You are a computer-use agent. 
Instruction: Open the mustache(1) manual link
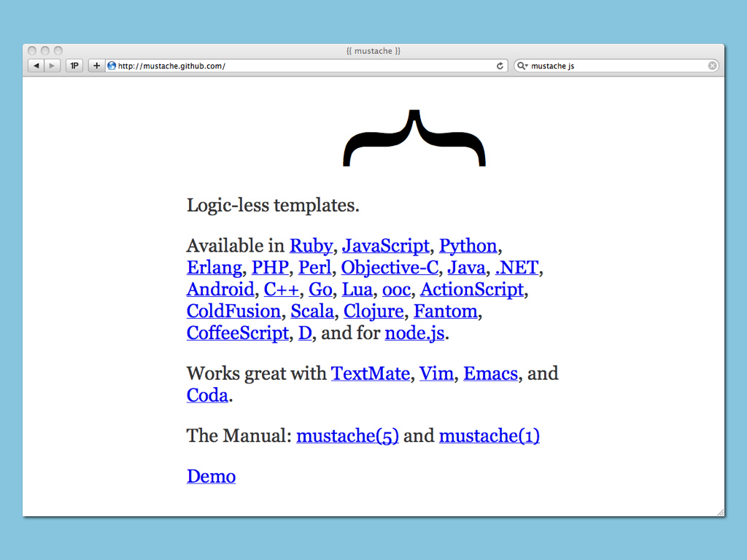(x=489, y=436)
